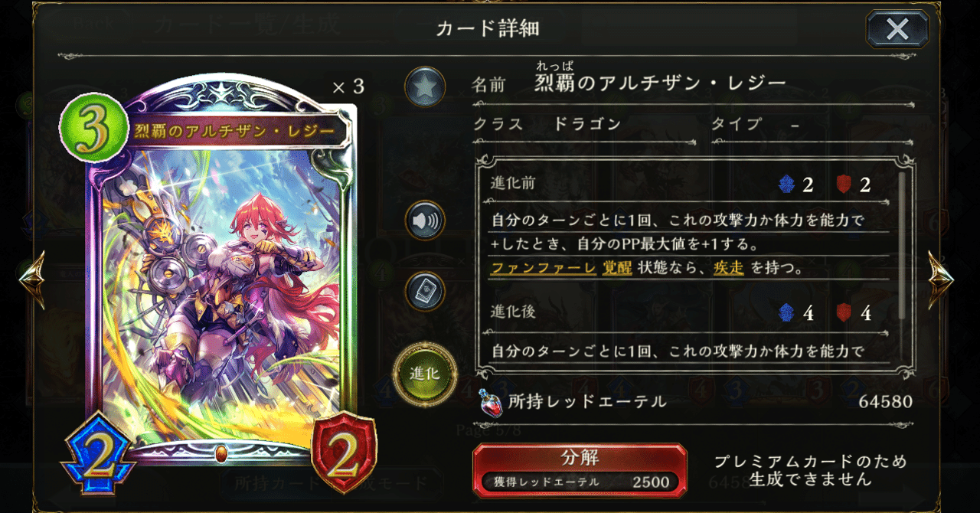Click the 分解 liquefy button
Viewport: 980px width, 513px height.
click(580, 469)
